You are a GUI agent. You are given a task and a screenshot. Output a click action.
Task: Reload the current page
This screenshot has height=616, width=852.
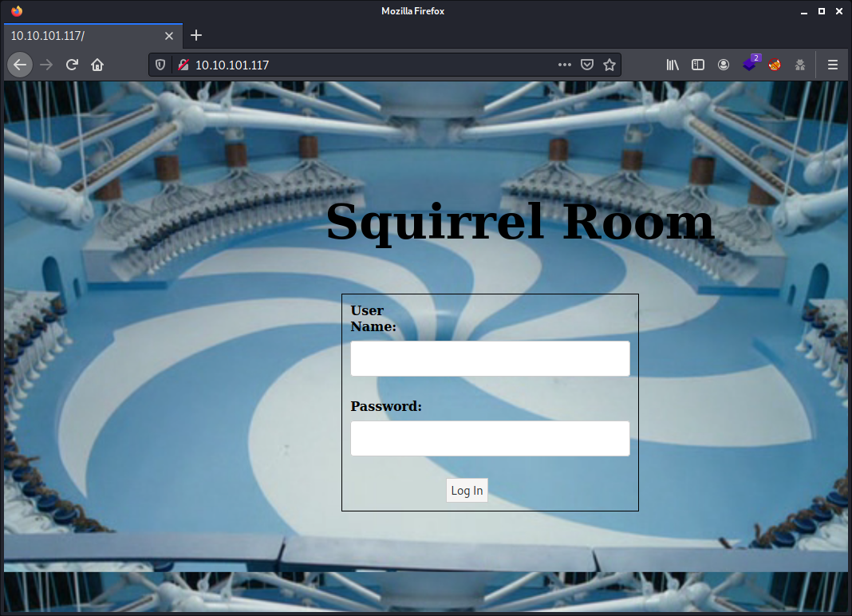point(72,65)
